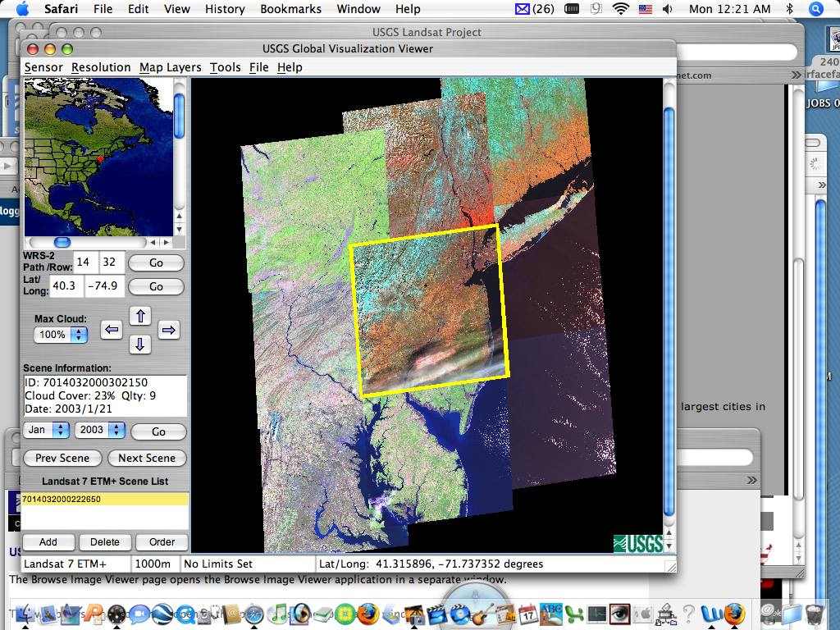Click Go beside the Path/Row fields
840x630 pixels.
tap(156, 262)
